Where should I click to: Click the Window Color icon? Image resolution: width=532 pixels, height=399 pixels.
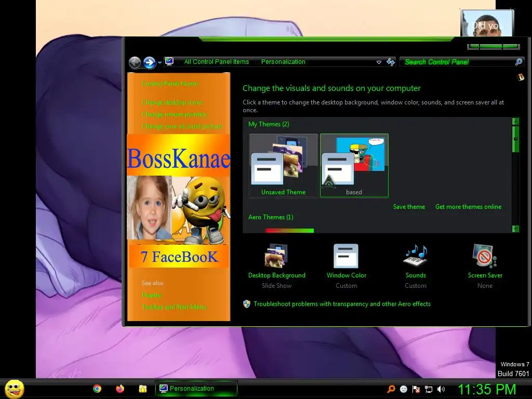(x=346, y=256)
